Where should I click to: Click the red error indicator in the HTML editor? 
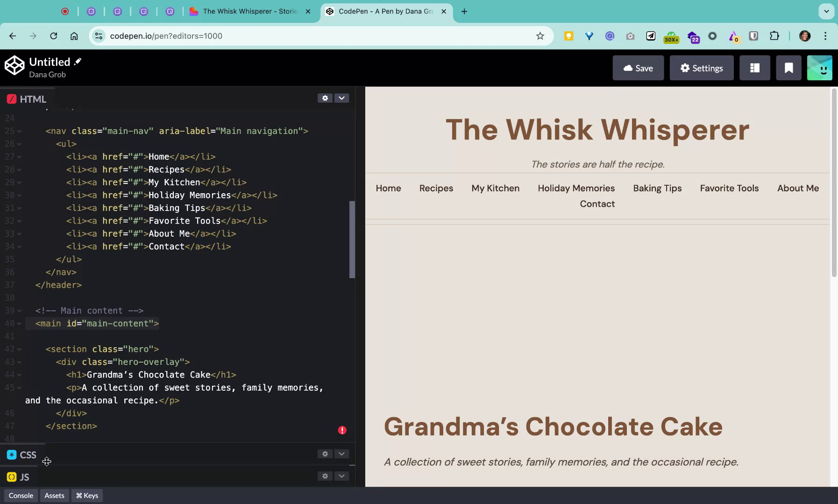click(x=342, y=430)
